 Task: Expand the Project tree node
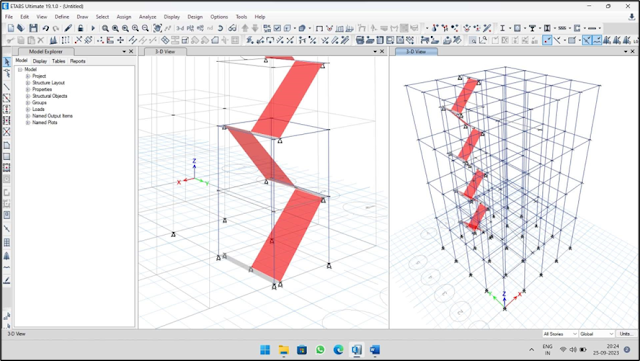tap(28, 76)
